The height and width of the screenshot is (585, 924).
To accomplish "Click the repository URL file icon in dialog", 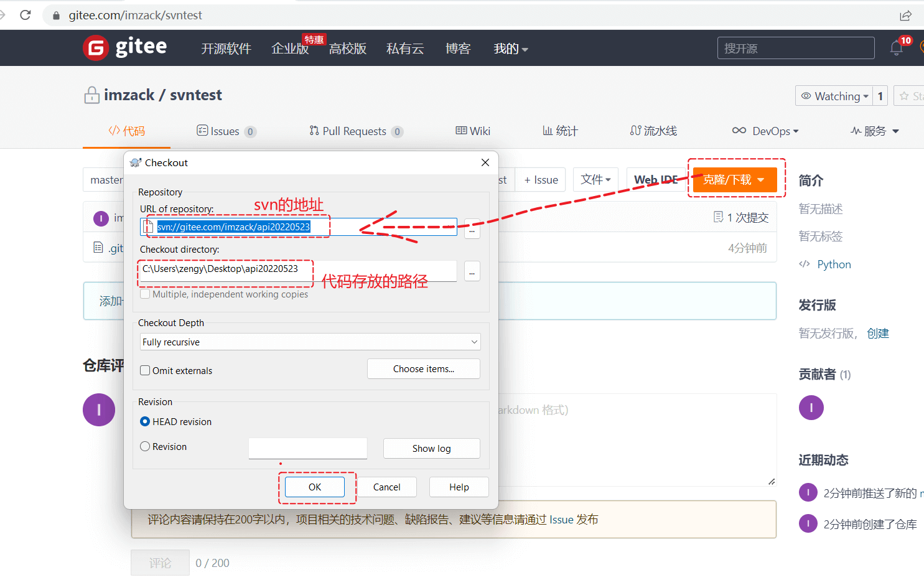I will (x=148, y=227).
